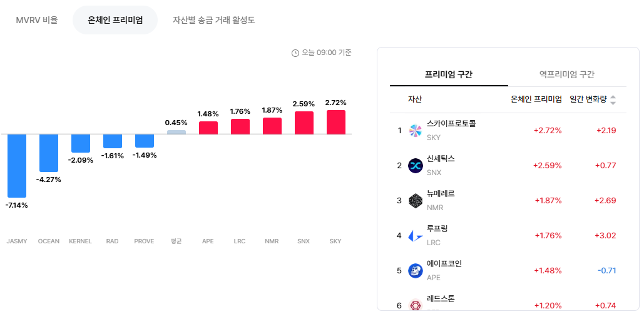Click the 온체인 프리미엄 column header
Image resolution: width=644 pixels, height=314 pixels.
536,99
